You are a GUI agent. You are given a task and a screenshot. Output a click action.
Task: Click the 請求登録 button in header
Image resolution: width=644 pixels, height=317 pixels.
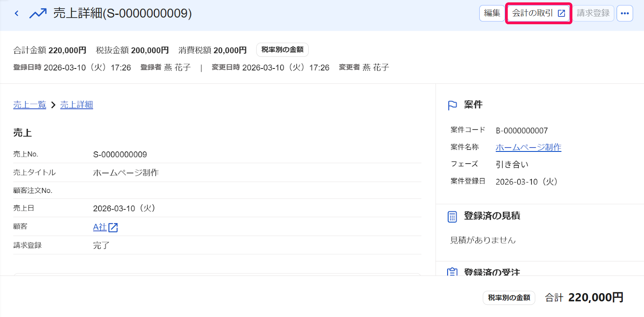coord(593,13)
